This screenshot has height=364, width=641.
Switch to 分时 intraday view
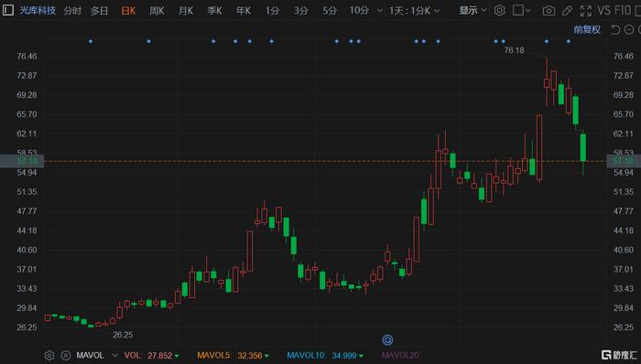coord(72,11)
